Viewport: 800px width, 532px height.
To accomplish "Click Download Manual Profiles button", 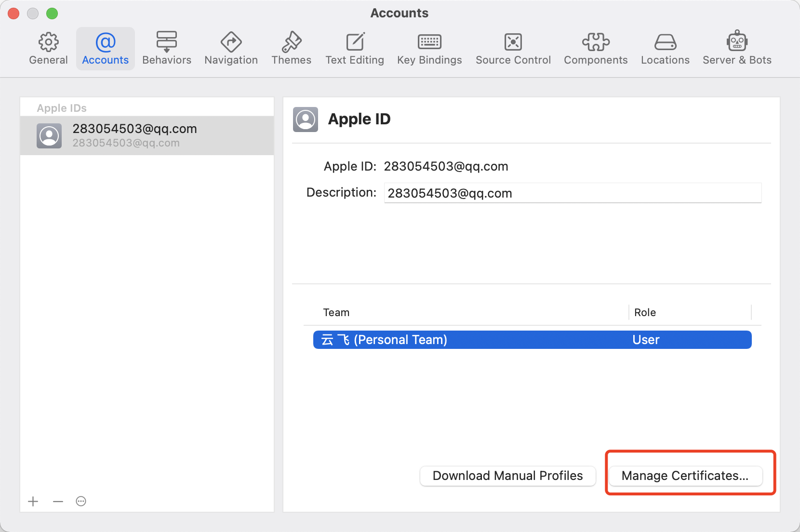I will click(508, 476).
